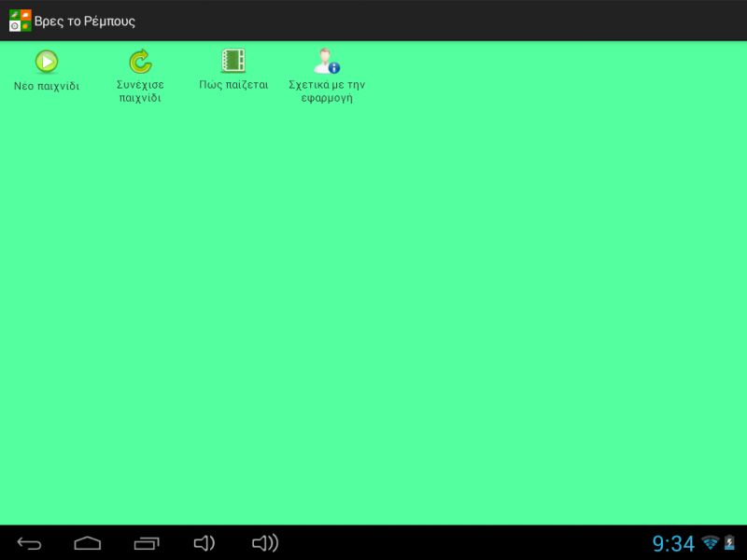The width and height of the screenshot is (747, 560).
Task: Tap the Wi-Fi signal icon
Action: click(711, 543)
